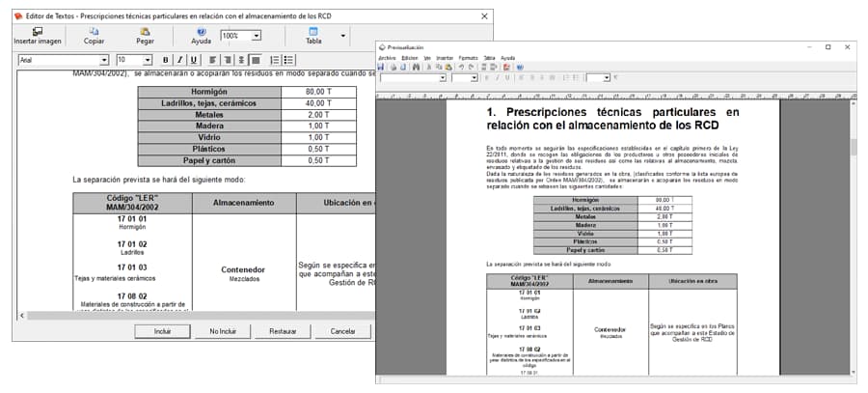Open the Ayuda menu in Previsualización
868x393 pixels.
507,58
